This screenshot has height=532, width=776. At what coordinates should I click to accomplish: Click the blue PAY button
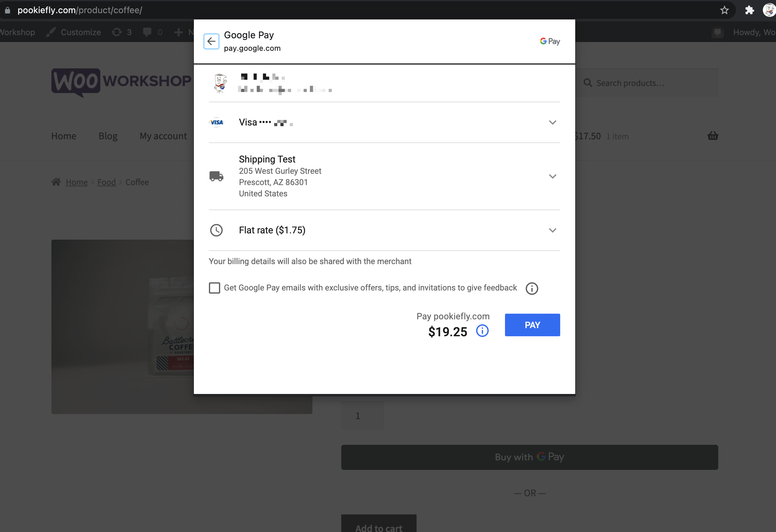(532, 325)
